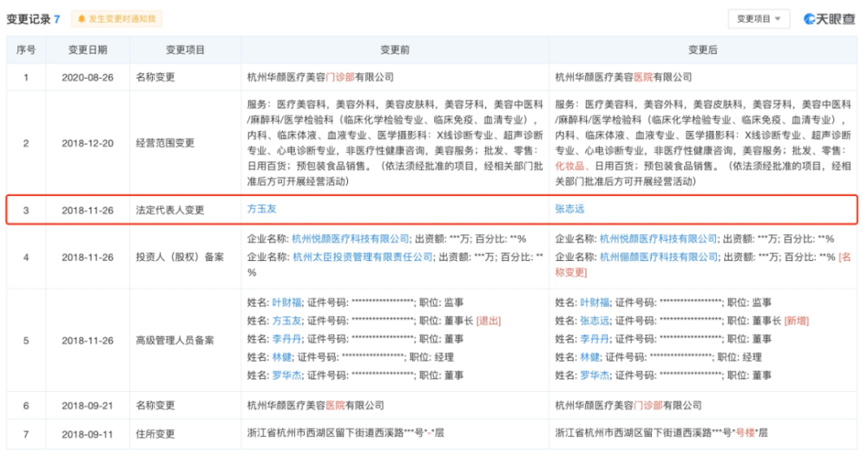Click the 序号 column header
The height and width of the screenshot is (457, 868).
tap(26, 49)
